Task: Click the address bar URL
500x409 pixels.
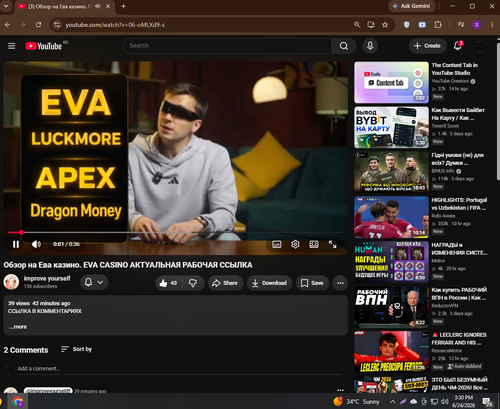Action: click(x=115, y=25)
